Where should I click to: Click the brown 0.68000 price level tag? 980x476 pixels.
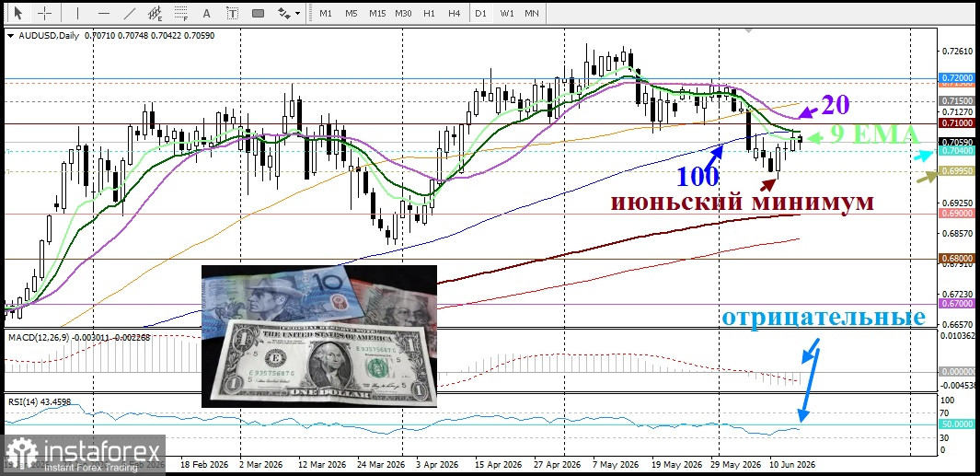pyautogui.click(x=956, y=258)
